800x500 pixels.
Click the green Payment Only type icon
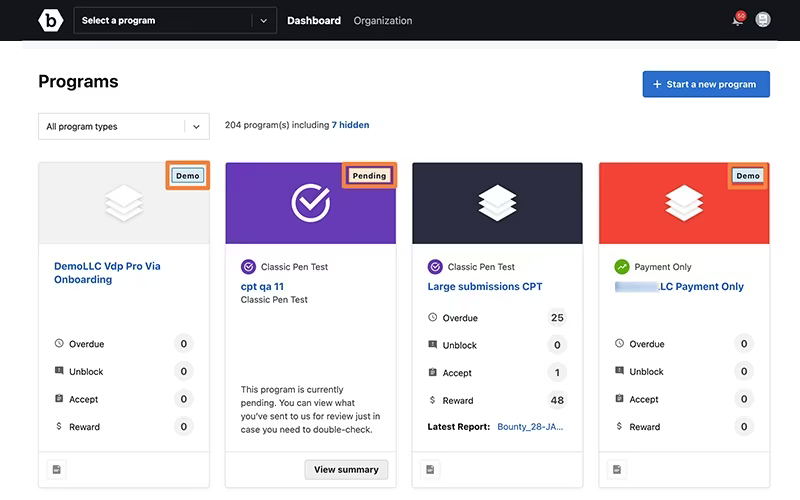coord(621,267)
